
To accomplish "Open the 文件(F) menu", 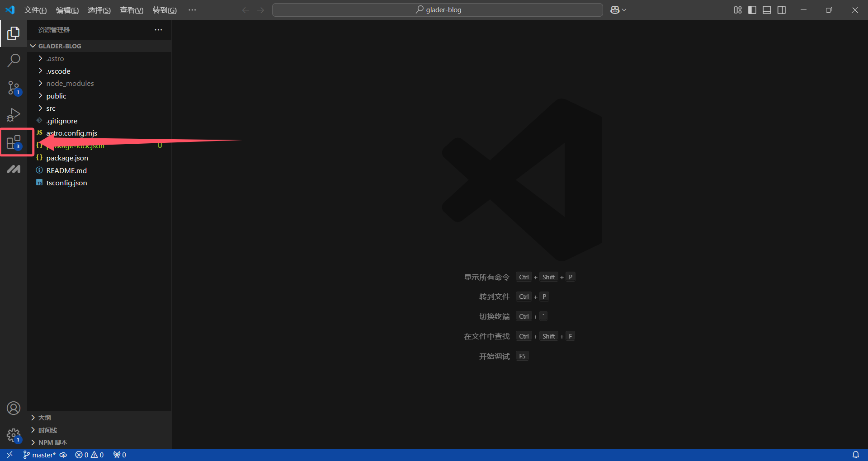I will (x=35, y=10).
